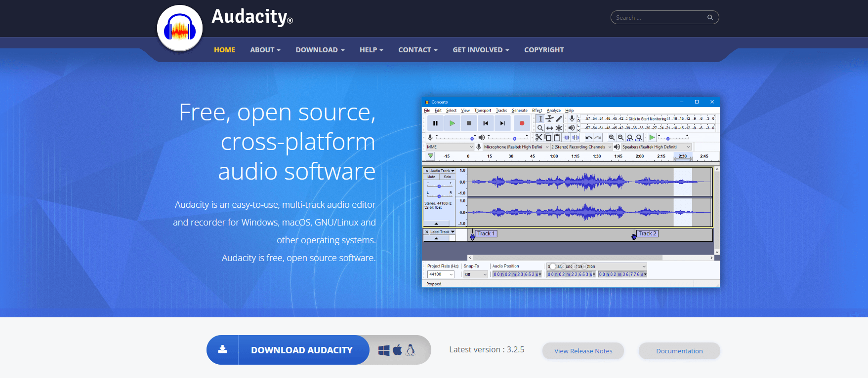
Task: Open the Microphone recording device dropdown
Action: pyautogui.click(x=516, y=147)
